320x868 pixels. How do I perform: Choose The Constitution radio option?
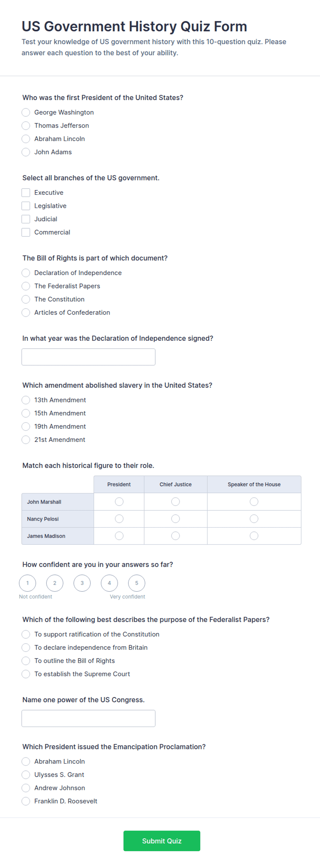tap(26, 299)
